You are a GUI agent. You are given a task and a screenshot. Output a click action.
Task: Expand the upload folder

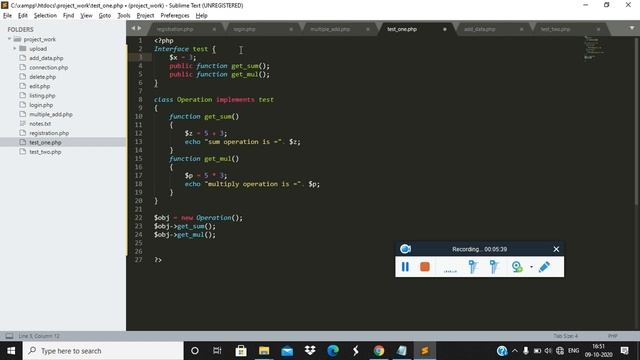coord(15,49)
